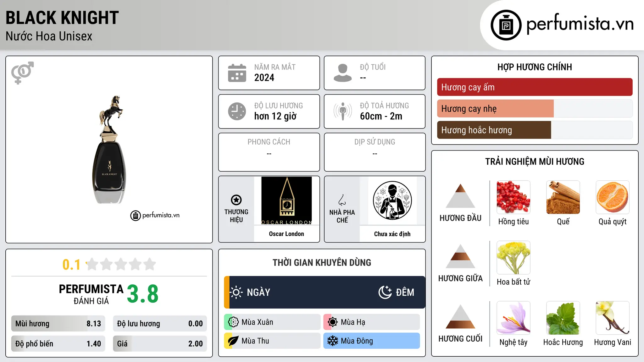The width and height of the screenshot is (644, 362).
Task: Click the person icon beside Độ Tuổi
Action: pos(343,73)
